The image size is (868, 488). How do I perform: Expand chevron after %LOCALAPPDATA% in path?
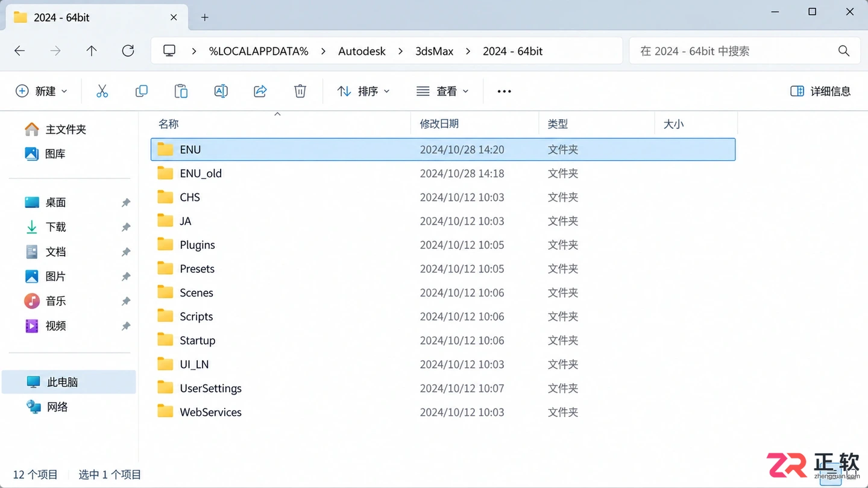tap(324, 51)
